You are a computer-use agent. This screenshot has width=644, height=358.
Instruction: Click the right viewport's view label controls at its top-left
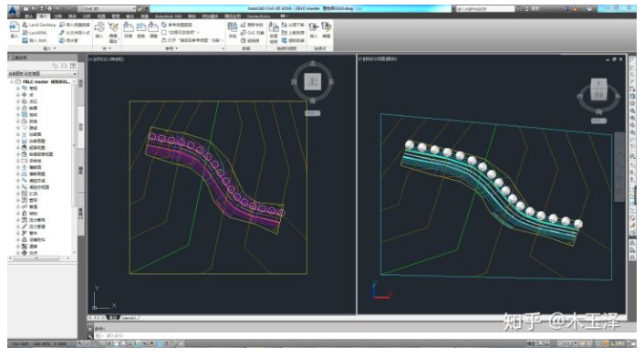point(378,58)
